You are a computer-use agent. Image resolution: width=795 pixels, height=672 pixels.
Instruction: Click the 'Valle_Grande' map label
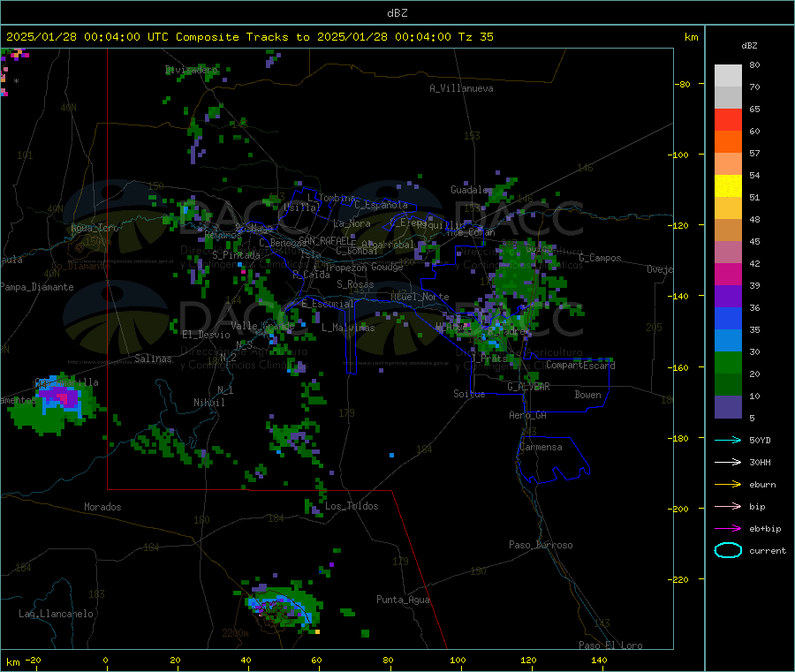pos(262,326)
